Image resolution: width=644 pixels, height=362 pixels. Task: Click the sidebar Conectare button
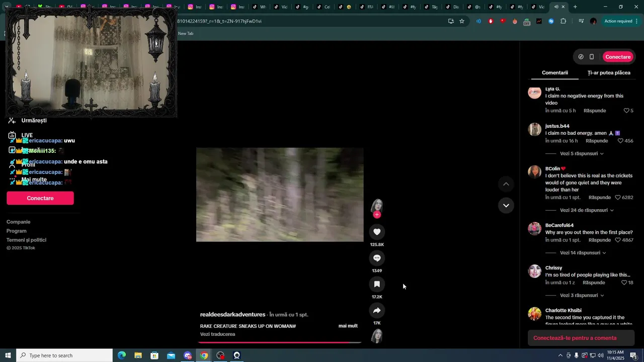click(40, 198)
